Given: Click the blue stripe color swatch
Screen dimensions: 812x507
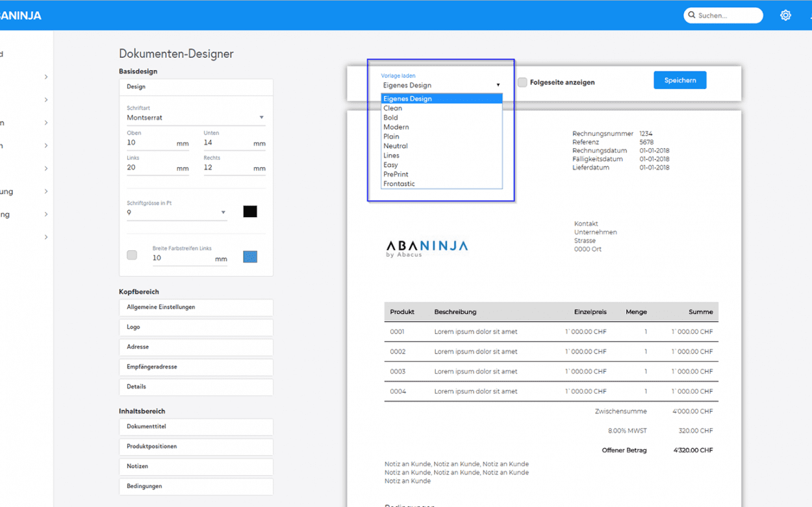Looking at the screenshot, I should [250, 257].
